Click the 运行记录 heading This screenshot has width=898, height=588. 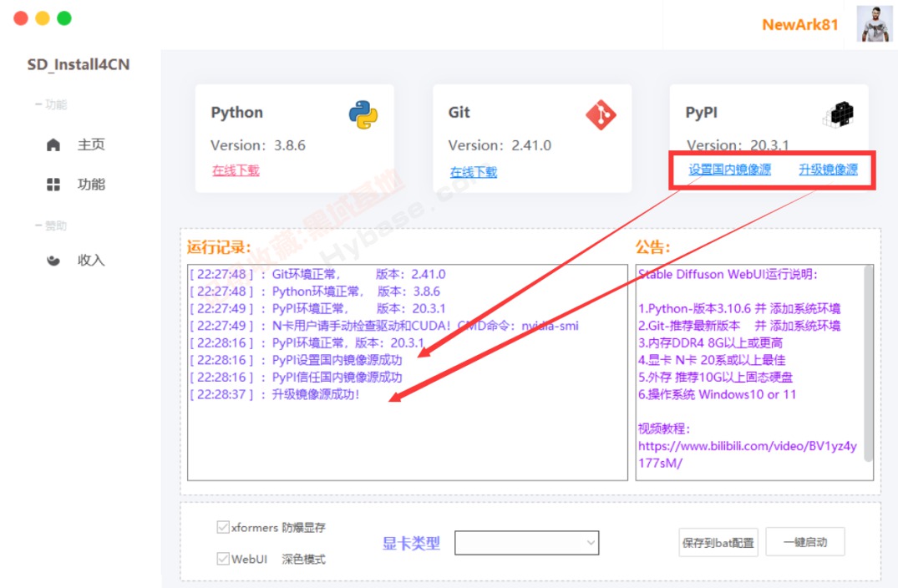(x=219, y=247)
